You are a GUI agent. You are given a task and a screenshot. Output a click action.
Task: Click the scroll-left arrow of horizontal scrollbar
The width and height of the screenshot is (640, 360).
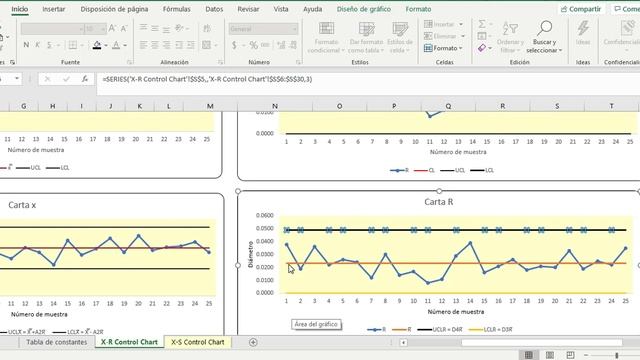[x=403, y=342]
